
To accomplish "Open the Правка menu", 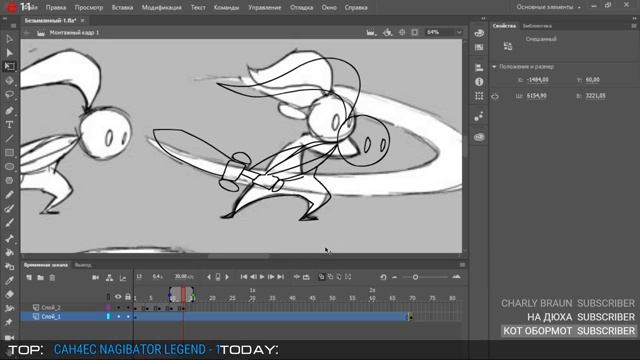I will point(56,7).
